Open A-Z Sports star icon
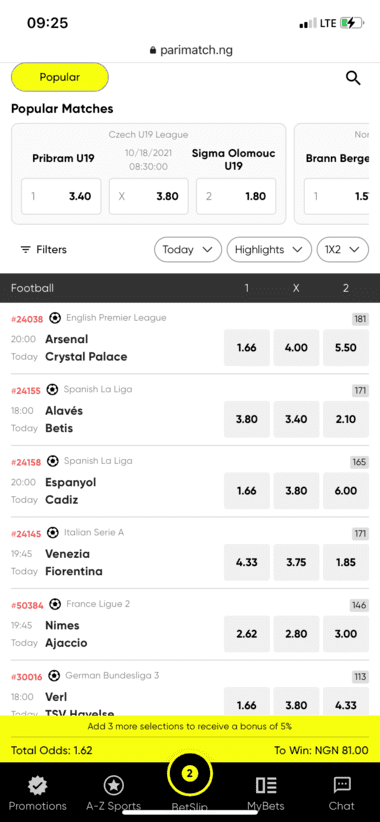This screenshot has width=380, height=822. 113,785
